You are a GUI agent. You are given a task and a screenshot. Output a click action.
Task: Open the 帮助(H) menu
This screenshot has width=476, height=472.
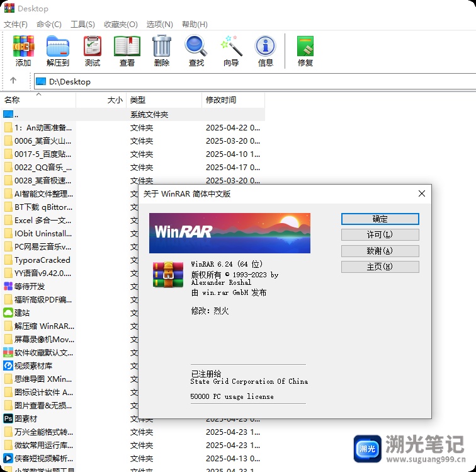195,25
